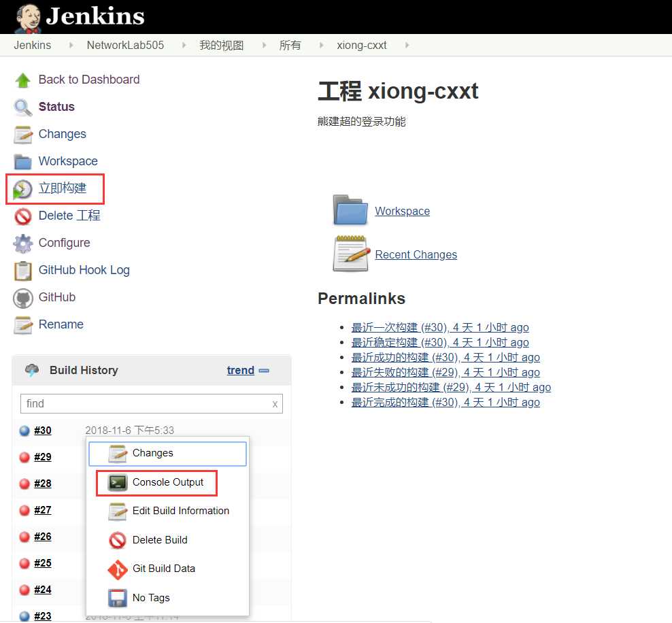The width and height of the screenshot is (672, 623).
Task: Expand the breadcrumb arrow after 我的视图
Action: (x=264, y=45)
